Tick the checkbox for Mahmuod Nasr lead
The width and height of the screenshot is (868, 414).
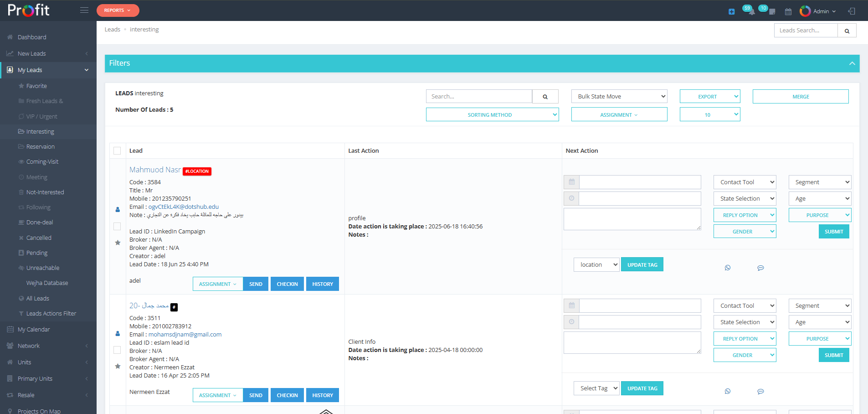click(x=117, y=226)
